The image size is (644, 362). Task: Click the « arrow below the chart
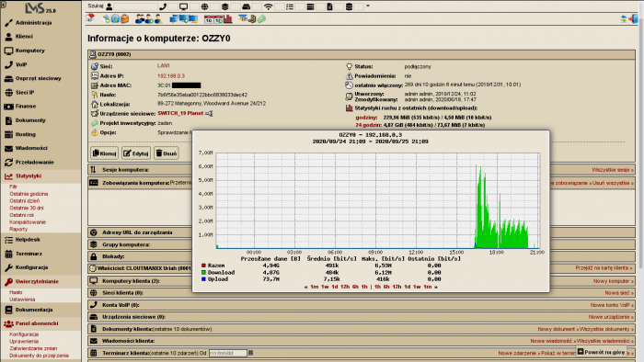tap(306, 287)
